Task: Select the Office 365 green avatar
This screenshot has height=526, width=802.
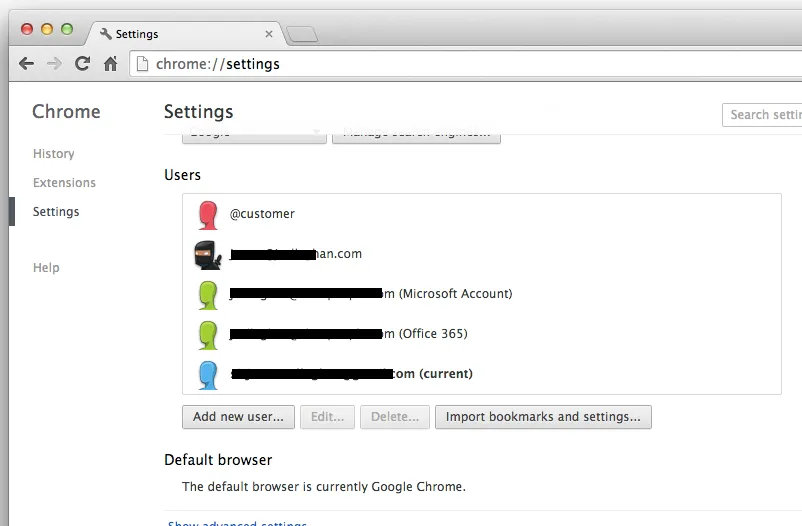Action: pos(208,335)
